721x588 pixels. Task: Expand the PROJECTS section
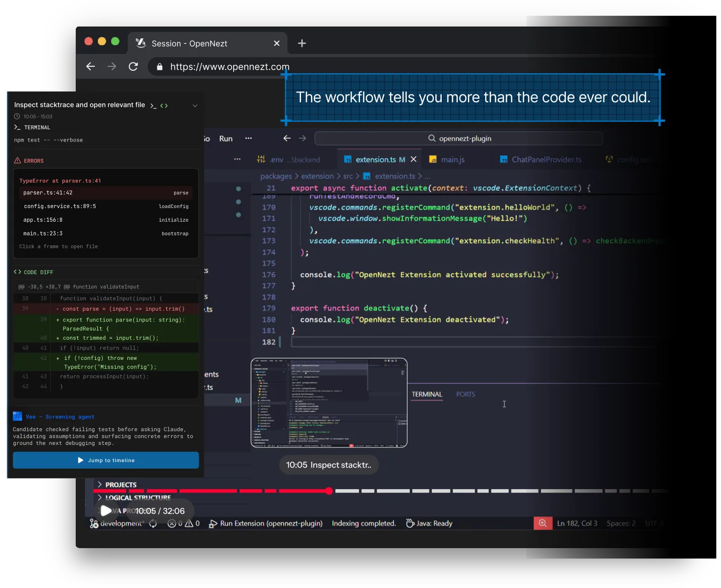coord(117,485)
